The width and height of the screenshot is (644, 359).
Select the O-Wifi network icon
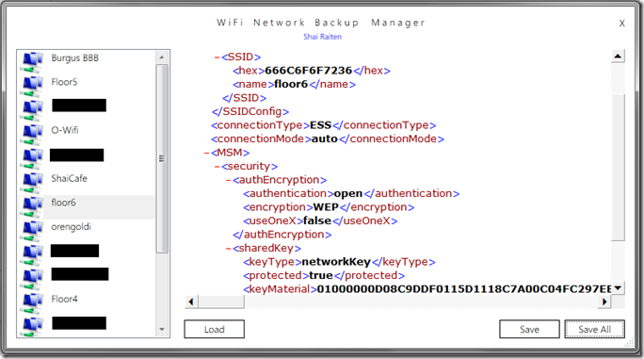point(32,134)
